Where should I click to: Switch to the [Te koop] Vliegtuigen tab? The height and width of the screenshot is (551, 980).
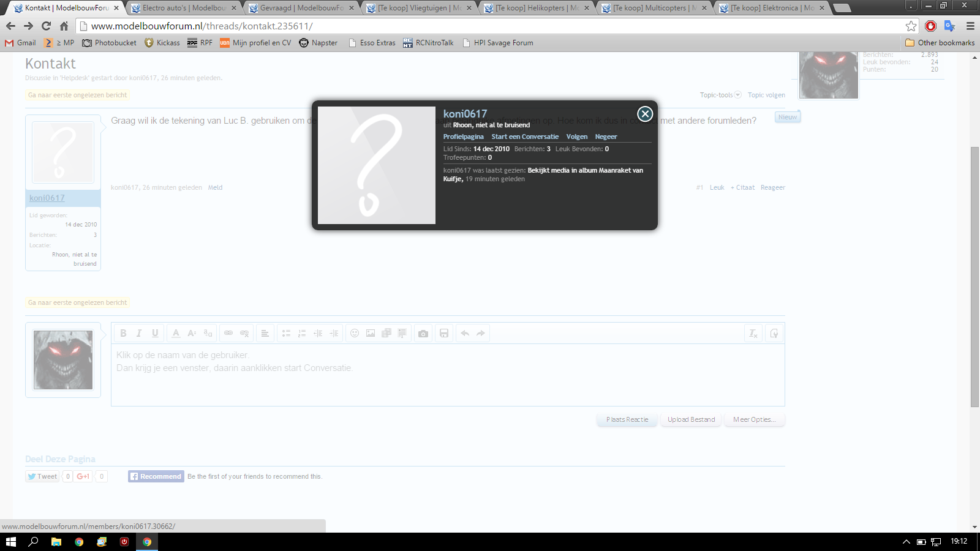click(419, 8)
